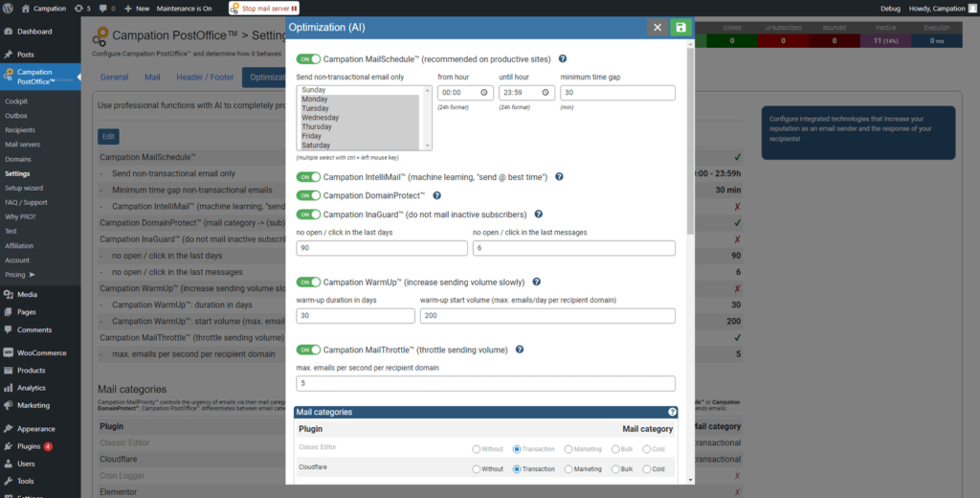Click the WordPress logo in admin bar
The image size is (980, 498).
9,9
